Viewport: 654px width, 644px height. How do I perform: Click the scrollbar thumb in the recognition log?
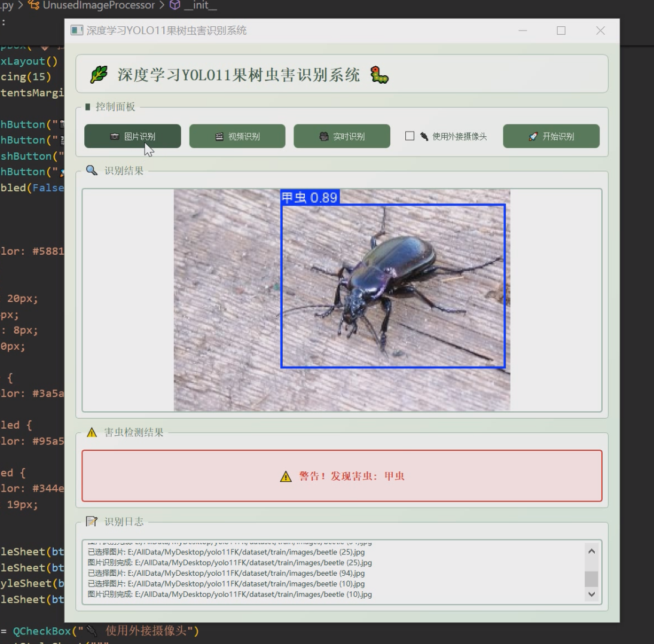tap(592, 578)
